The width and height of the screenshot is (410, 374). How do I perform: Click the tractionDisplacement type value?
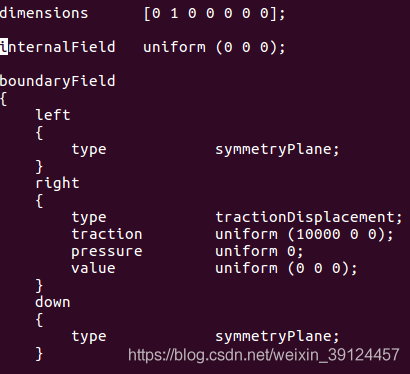coord(309,217)
